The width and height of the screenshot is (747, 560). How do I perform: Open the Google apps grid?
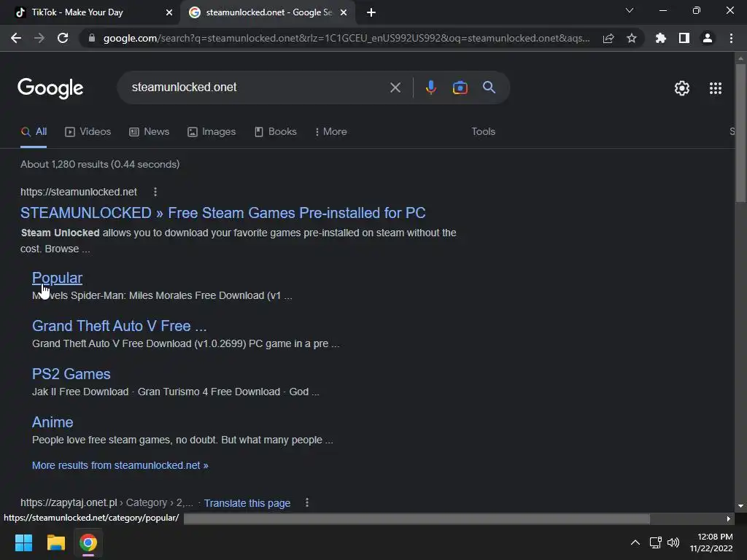[x=716, y=88]
